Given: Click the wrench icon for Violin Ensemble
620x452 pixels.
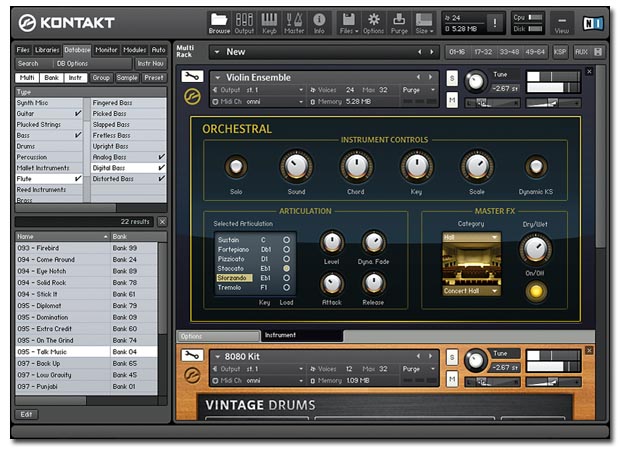Looking at the screenshot, I should [190, 76].
